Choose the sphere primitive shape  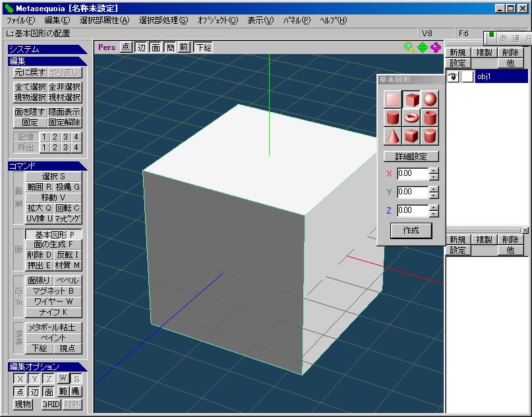coord(430,99)
